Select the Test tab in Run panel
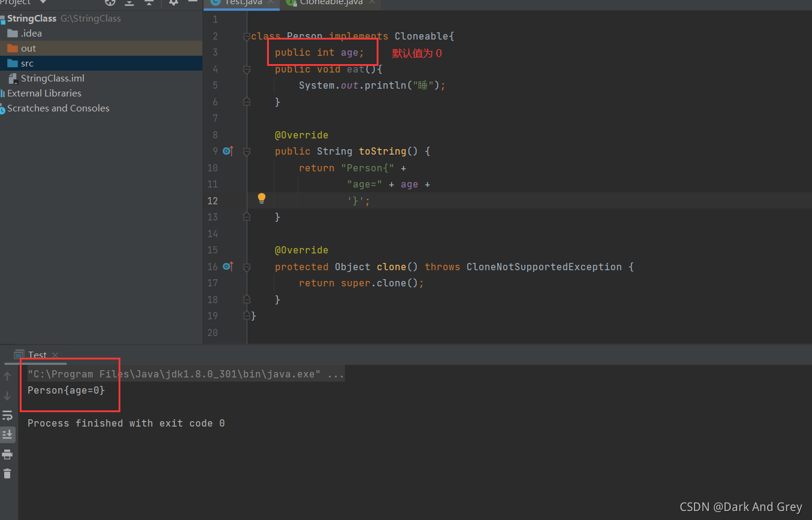 tap(37, 355)
